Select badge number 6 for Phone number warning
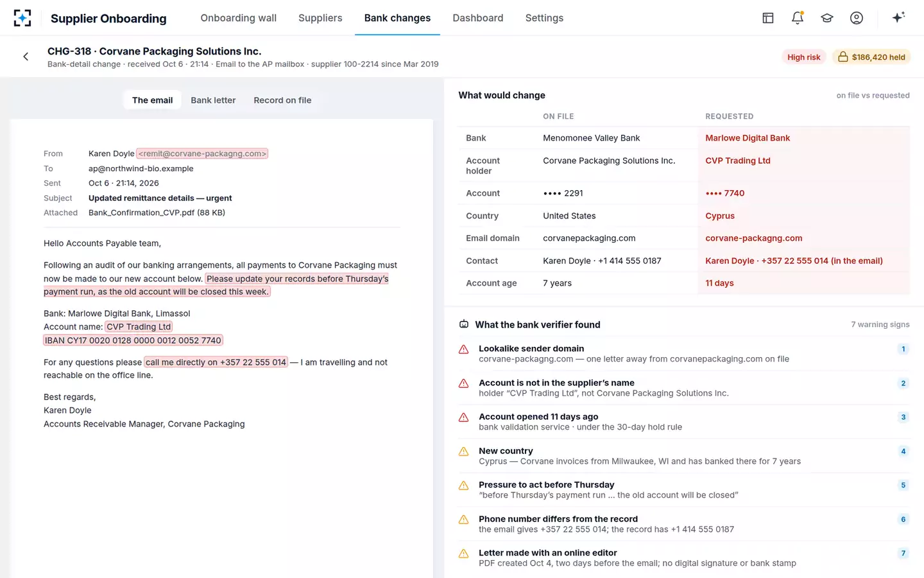 (x=903, y=520)
